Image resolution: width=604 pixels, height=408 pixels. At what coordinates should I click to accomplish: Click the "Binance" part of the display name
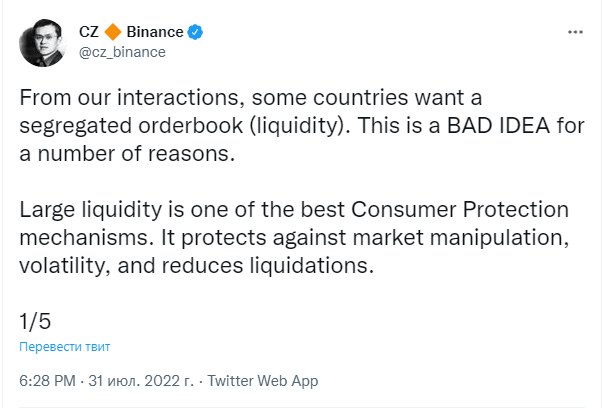pos(155,32)
